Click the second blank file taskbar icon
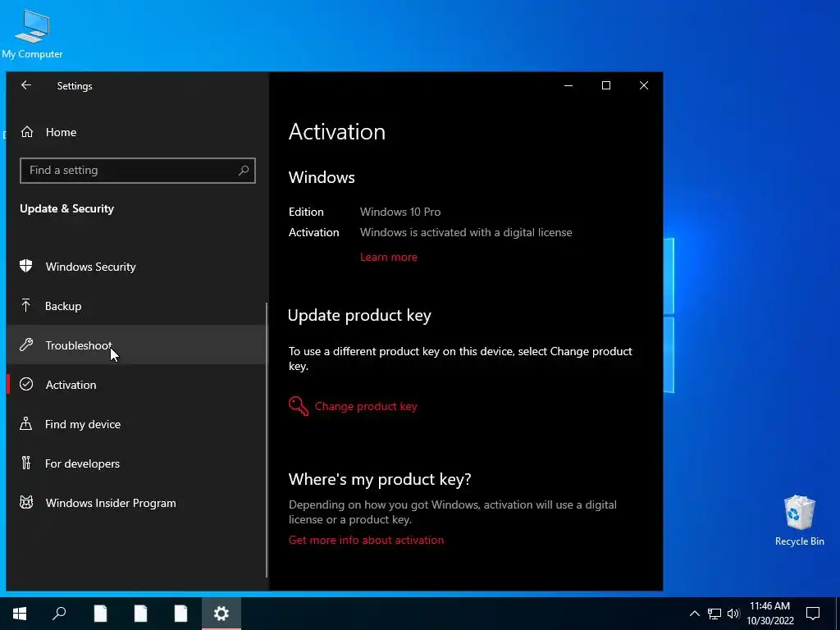840x630 pixels. [140, 614]
